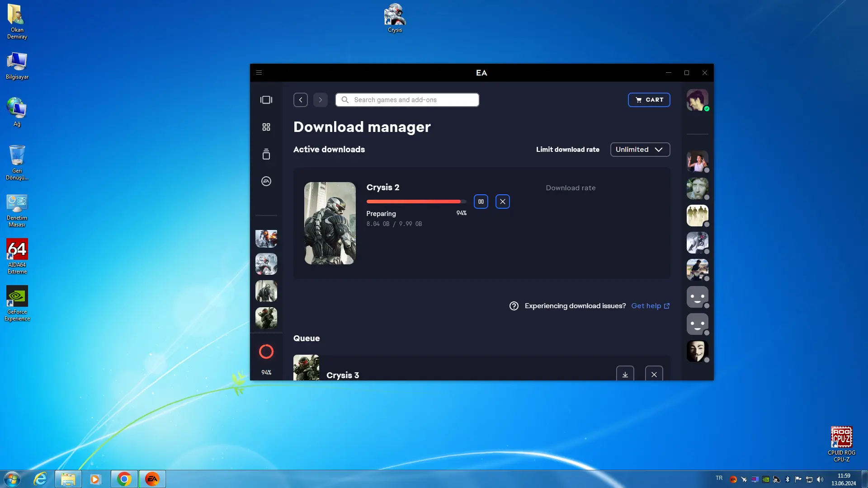Open the EA Play sidebar icon
Screen dimensions: 868x488
point(266,181)
